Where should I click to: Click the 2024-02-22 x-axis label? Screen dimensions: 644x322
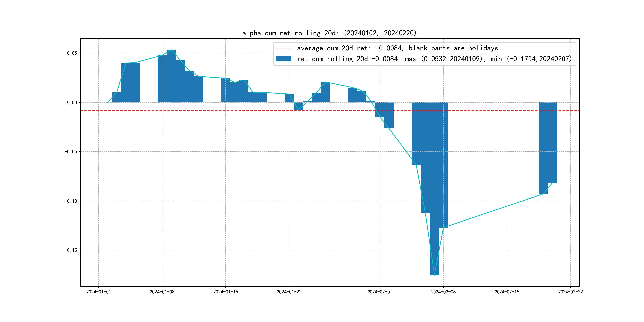pos(570,292)
